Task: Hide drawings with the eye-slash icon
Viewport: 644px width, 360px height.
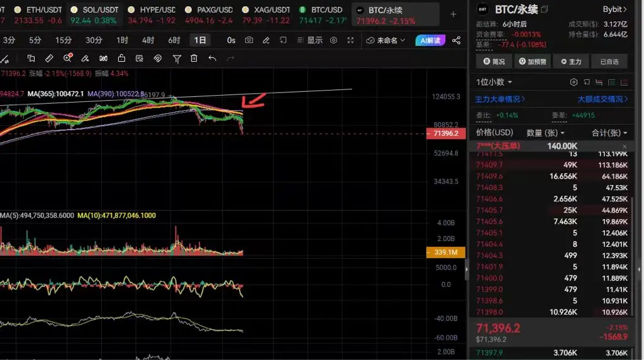Action: point(158,59)
